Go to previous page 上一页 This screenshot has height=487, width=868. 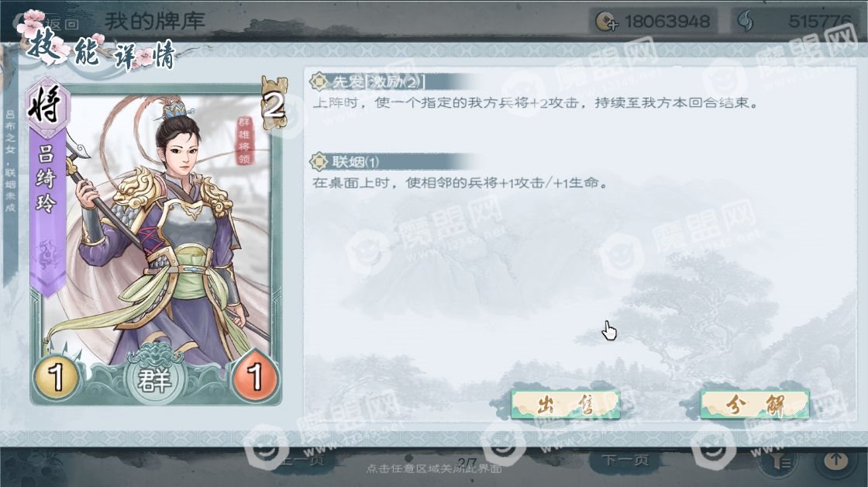tap(301, 460)
